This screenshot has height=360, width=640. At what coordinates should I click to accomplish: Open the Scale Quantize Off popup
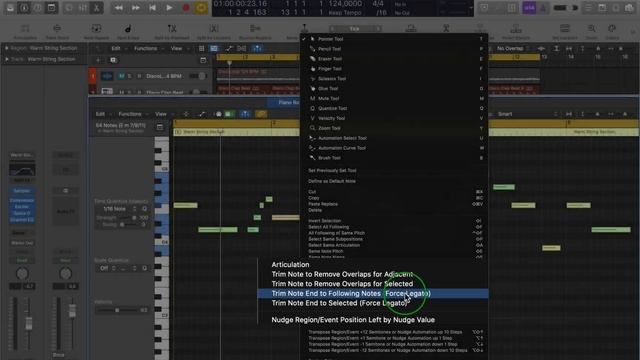point(107,268)
